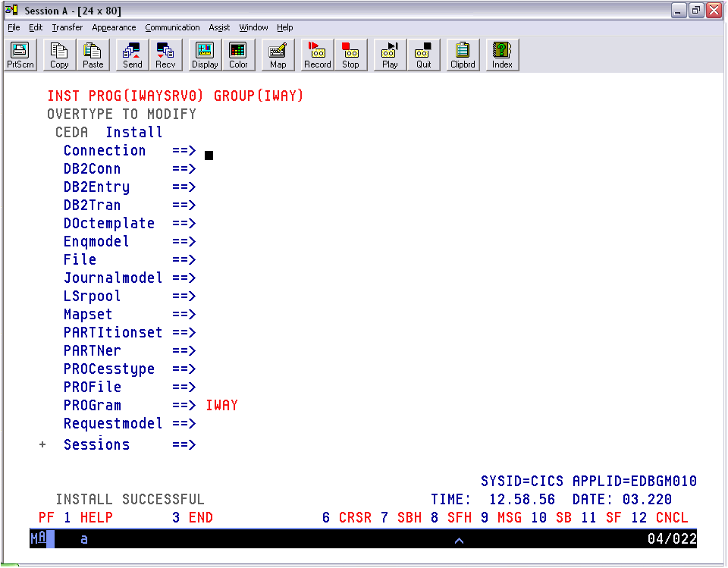Image resolution: width=728 pixels, height=568 pixels.
Task: Click the TIME: 12.58.56 value
Action: click(x=493, y=500)
